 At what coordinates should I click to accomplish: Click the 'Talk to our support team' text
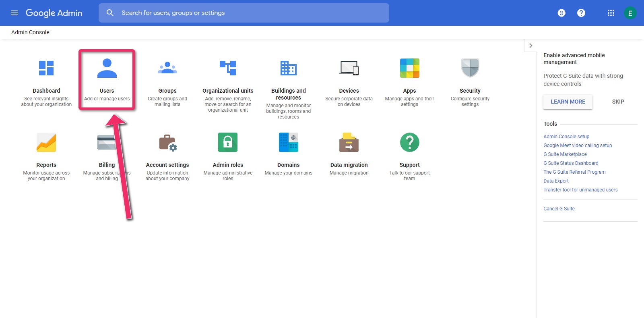coord(410,176)
